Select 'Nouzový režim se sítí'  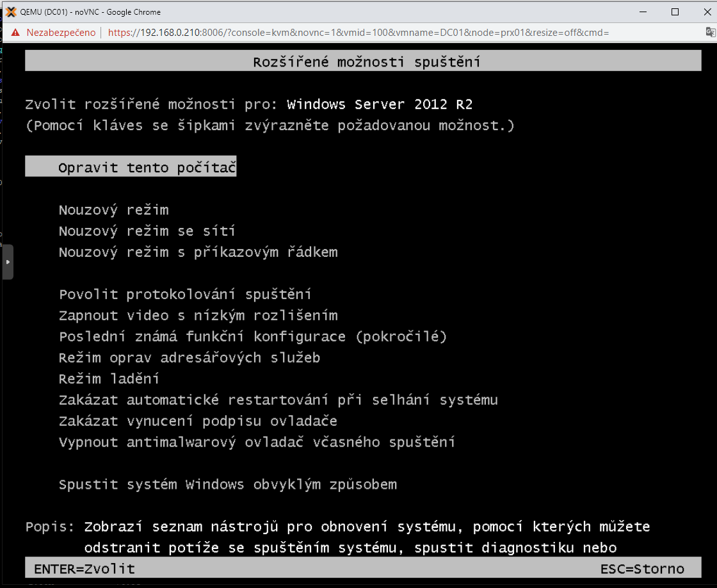(x=147, y=231)
